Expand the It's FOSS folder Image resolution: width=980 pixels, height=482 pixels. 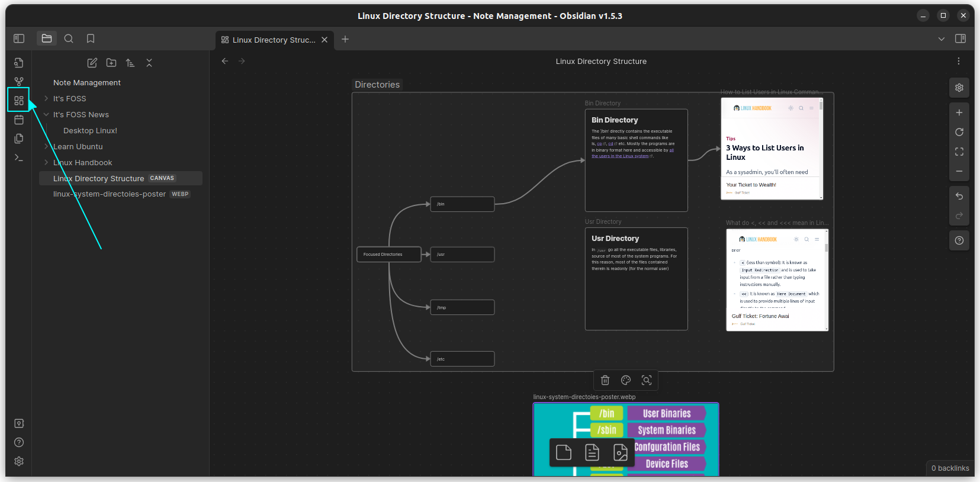click(46, 99)
